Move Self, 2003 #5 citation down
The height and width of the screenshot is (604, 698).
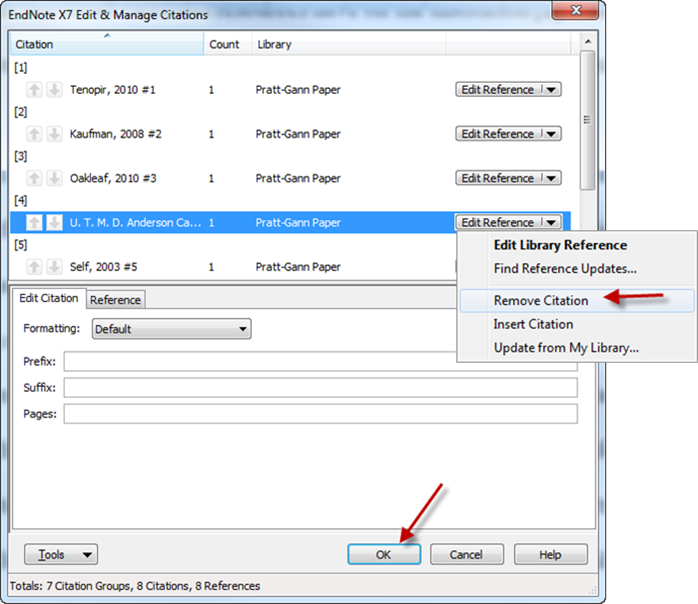pyautogui.click(x=54, y=267)
